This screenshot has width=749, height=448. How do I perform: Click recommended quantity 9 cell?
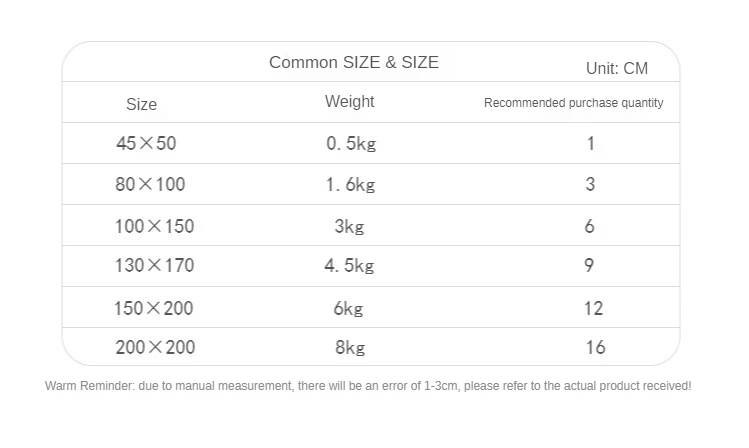click(589, 265)
